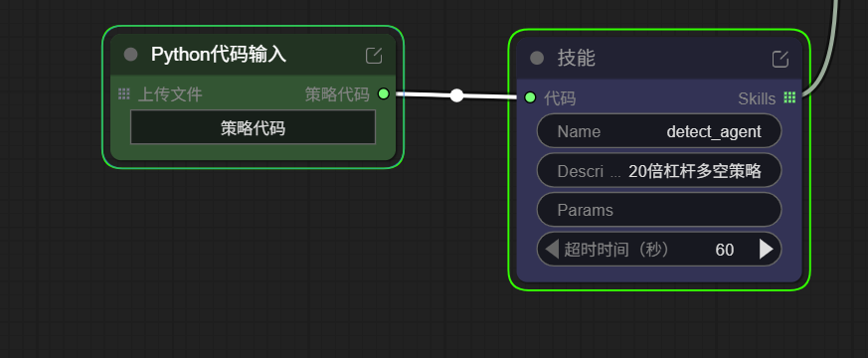Screen dimensions: 868x358
Task: Click the 策略代码 upload button
Action: pos(253,127)
